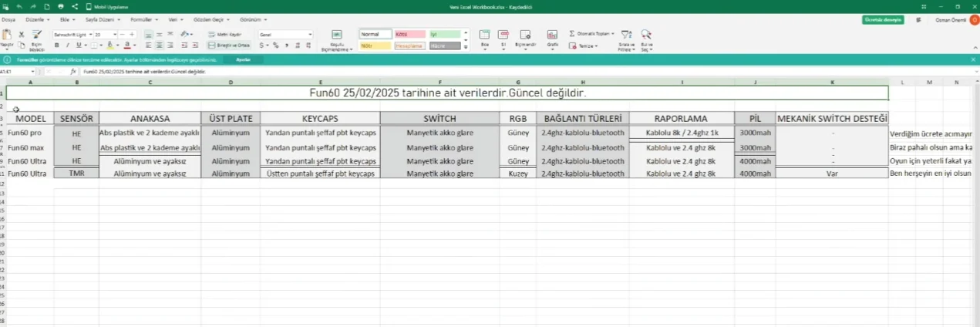Decrease font size with minus button
The image size is (980, 327).
tap(123, 35)
